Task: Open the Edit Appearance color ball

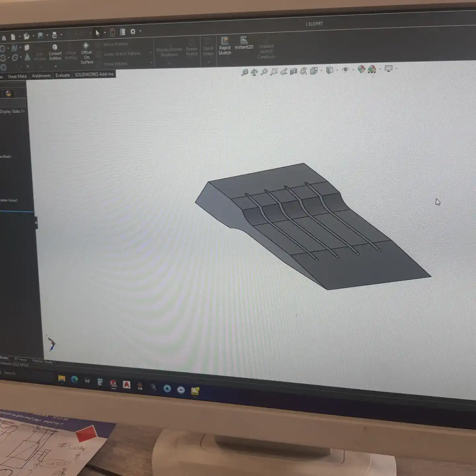Action: pos(361,69)
